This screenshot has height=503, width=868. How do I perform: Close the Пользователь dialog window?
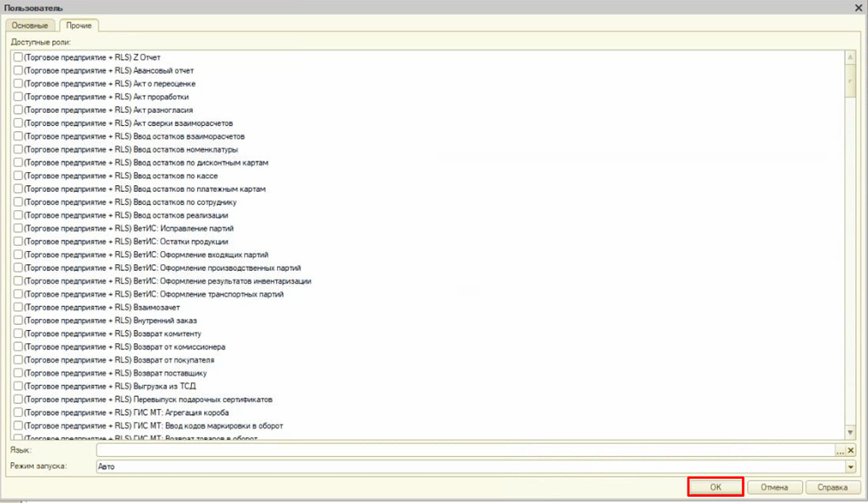tap(858, 7)
